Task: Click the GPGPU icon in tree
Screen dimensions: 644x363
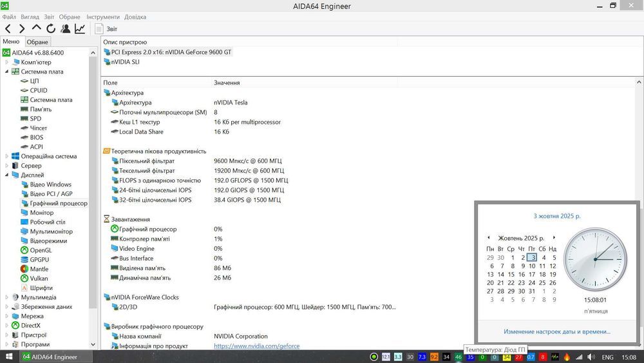Action: tap(24, 259)
